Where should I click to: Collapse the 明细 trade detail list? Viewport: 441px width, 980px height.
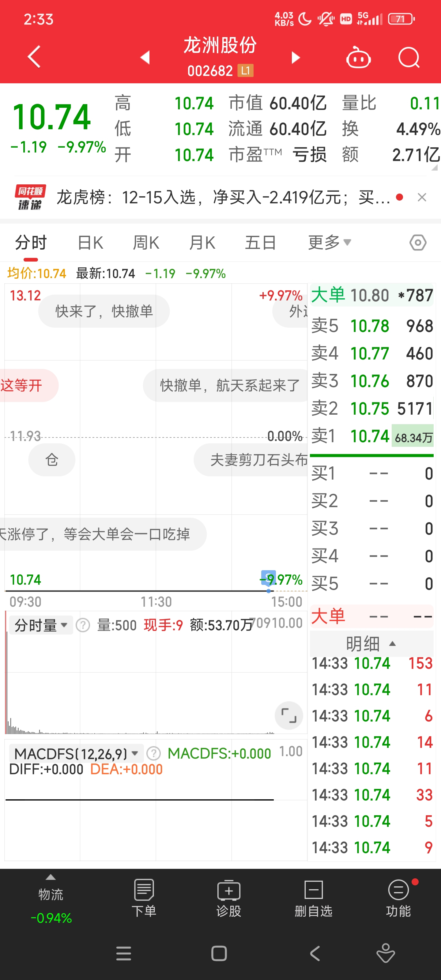(371, 644)
